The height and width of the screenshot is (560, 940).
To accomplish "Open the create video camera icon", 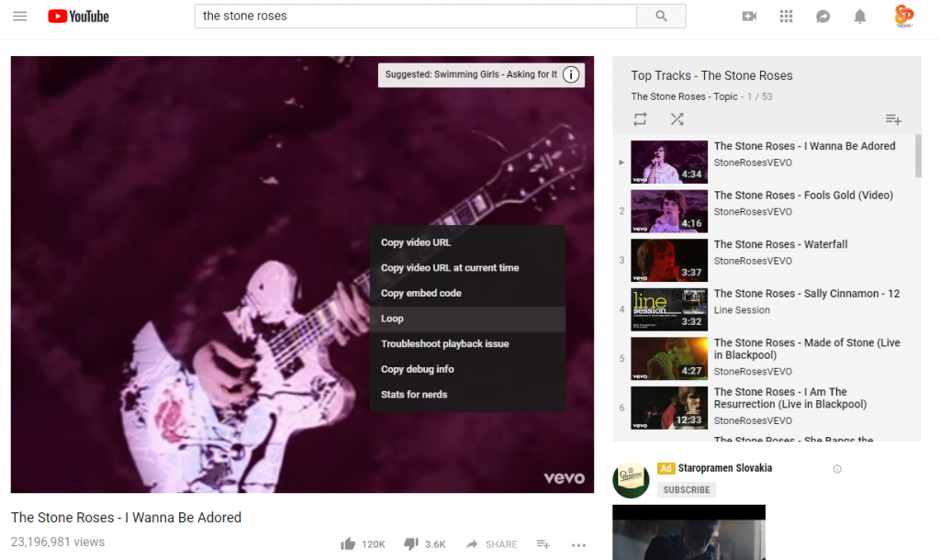I will 749,17.
